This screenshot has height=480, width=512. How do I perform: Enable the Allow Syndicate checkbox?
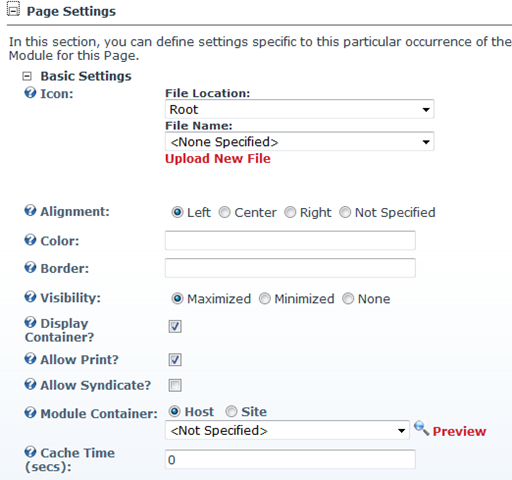coord(175,385)
